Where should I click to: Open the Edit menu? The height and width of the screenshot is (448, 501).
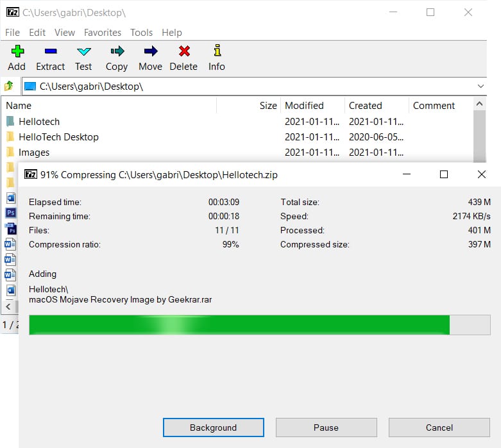(37, 33)
